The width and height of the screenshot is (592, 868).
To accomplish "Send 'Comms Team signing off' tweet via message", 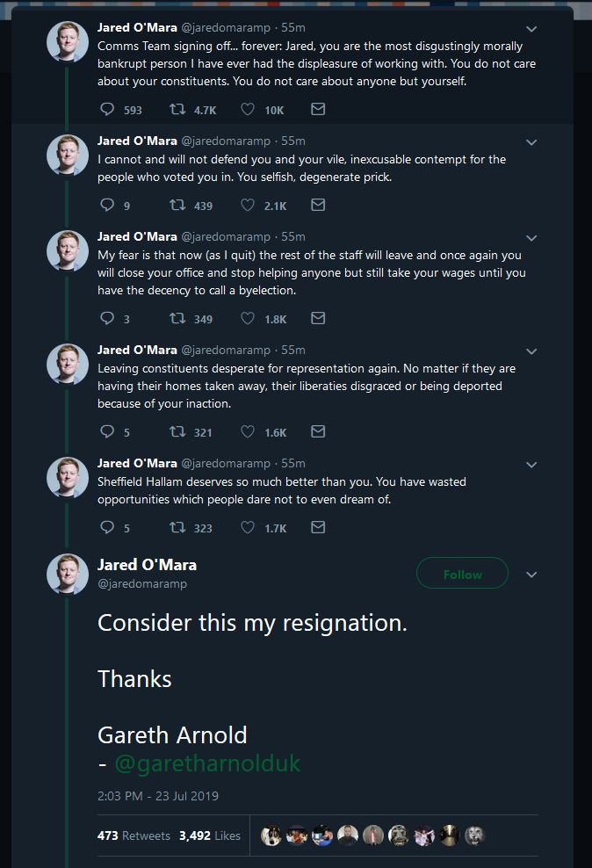I will (318, 109).
